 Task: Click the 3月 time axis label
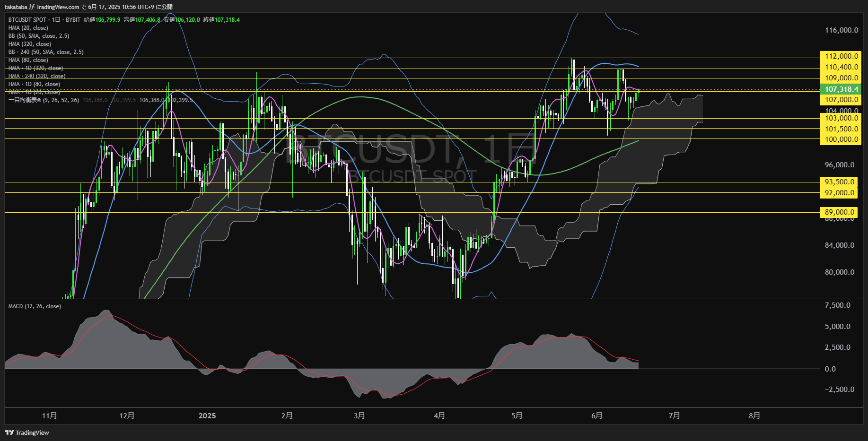(359, 415)
